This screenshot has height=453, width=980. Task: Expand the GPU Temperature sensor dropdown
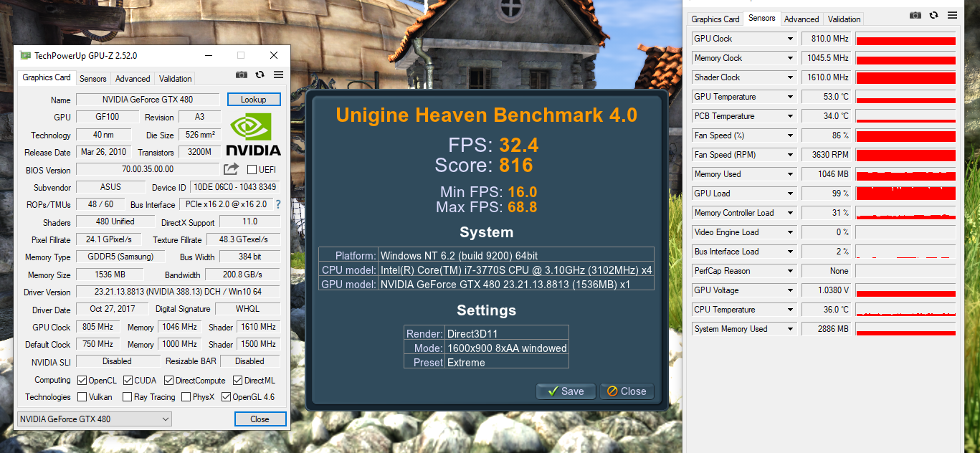(x=790, y=97)
